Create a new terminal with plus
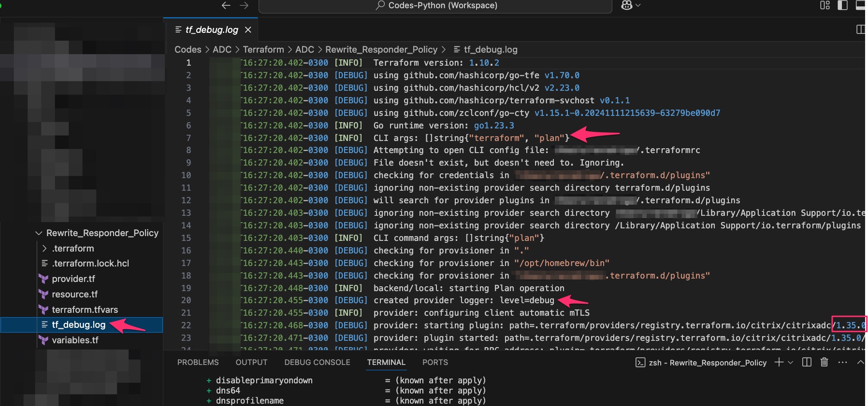Viewport: 868px width, 406px height. click(x=779, y=362)
